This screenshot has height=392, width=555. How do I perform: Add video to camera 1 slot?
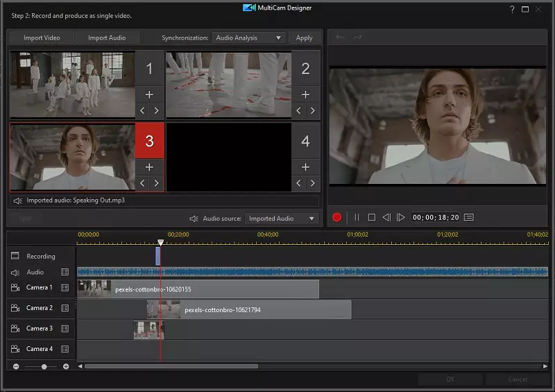tap(149, 94)
